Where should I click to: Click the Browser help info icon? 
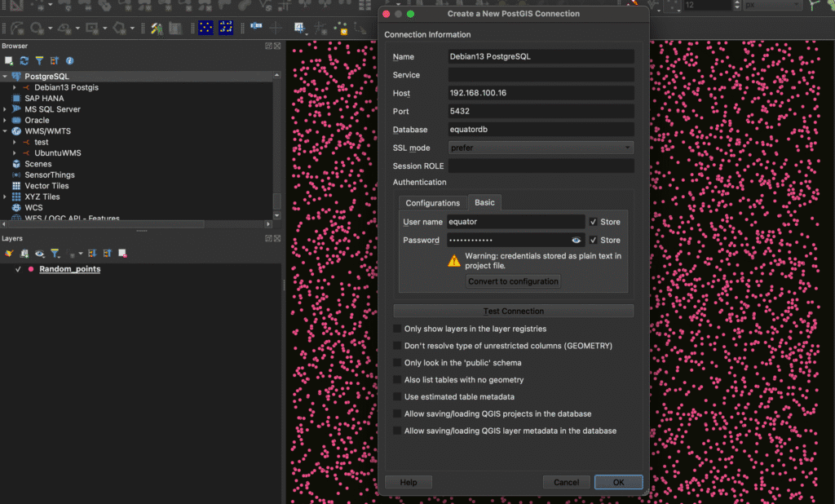[69, 61]
